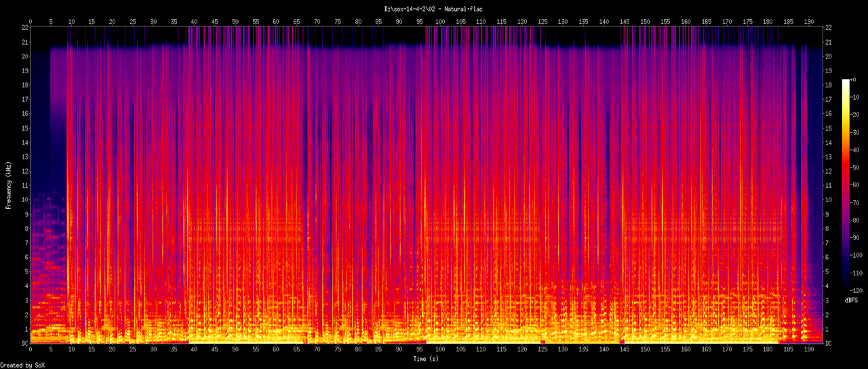Click "0" on the top time axis
The height and width of the screenshot is (369, 868).
pyautogui.click(x=31, y=20)
